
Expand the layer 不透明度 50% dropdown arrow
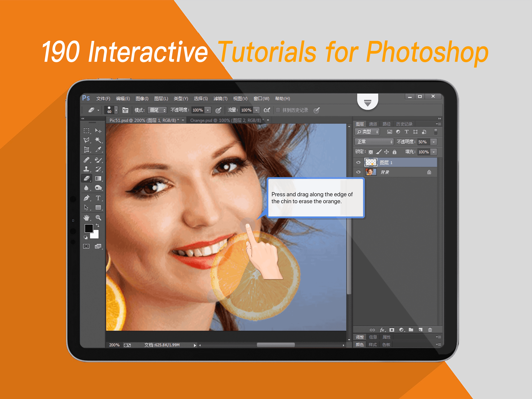coord(434,142)
